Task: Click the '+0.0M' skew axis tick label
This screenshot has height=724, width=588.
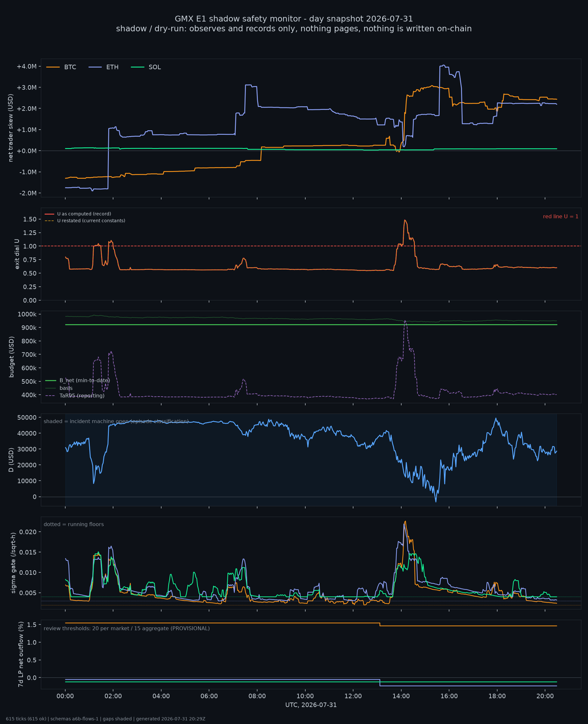Action: coord(26,151)
